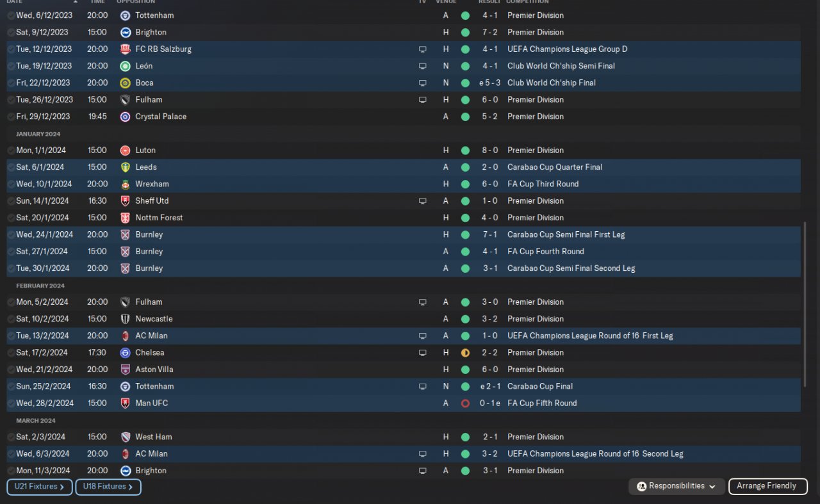Viewport: 820px width, 504px height.
Task: Click the red loss indicator for Man UFC match
Action: (x=465, y=403)
